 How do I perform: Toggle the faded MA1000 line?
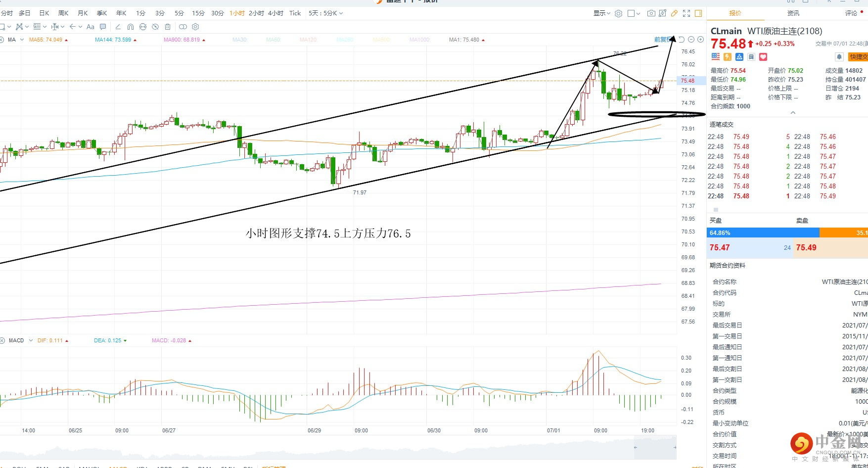[419, 40]
